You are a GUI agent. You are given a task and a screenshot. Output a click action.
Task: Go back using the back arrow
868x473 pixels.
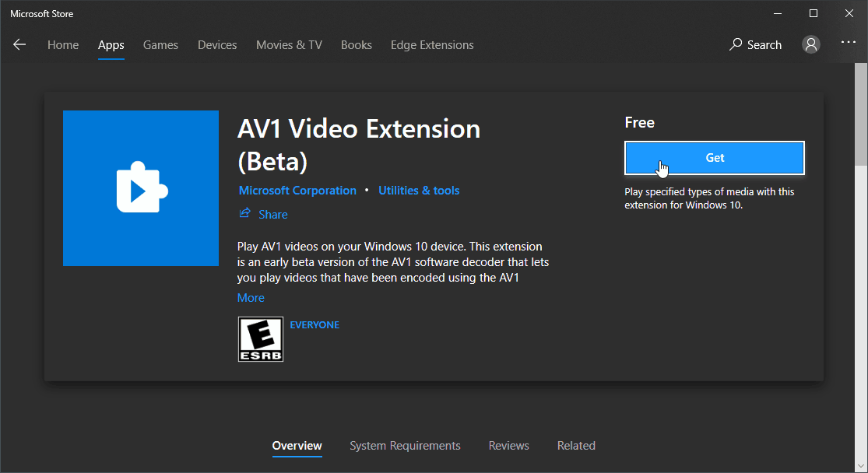pos(19,45)
